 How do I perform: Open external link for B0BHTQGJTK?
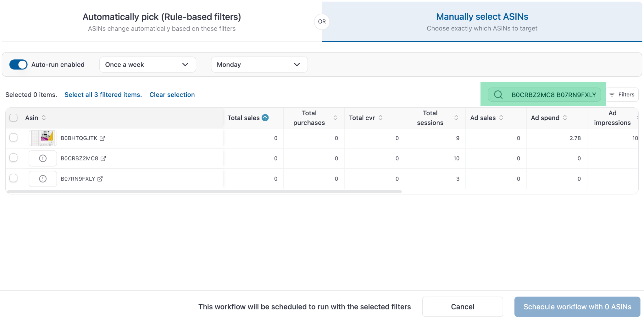tap(102, 138)
